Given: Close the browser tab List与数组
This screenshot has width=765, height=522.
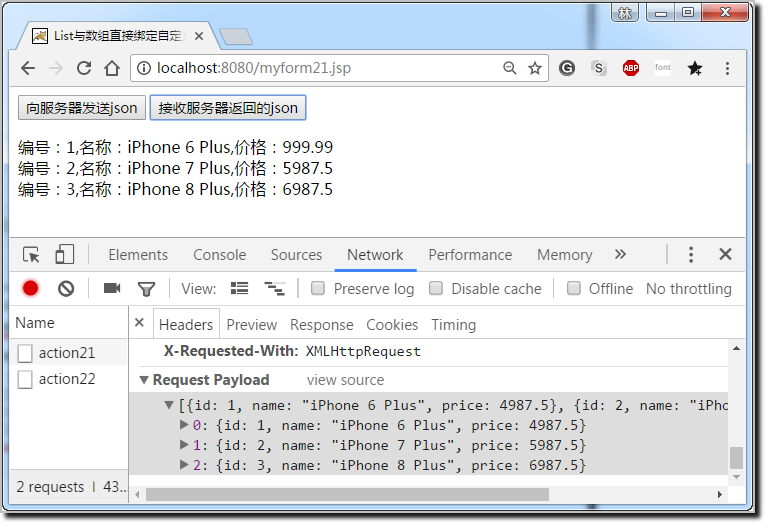Looking at the screenshot, I should [x=199, y=36].
